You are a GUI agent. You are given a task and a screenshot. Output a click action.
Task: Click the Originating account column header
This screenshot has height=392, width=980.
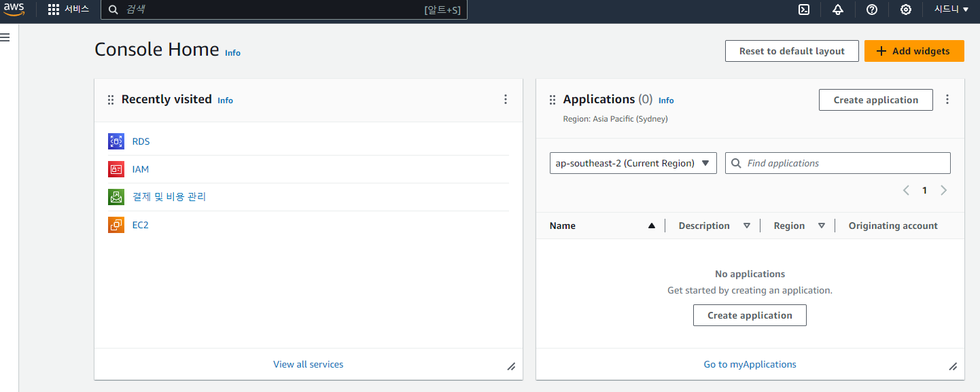coord(893,226)
